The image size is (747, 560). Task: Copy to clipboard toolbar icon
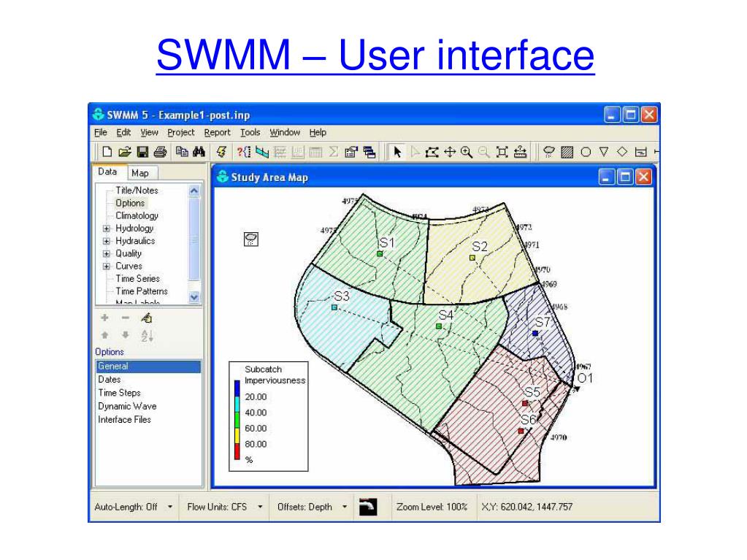tap(182, 152)
